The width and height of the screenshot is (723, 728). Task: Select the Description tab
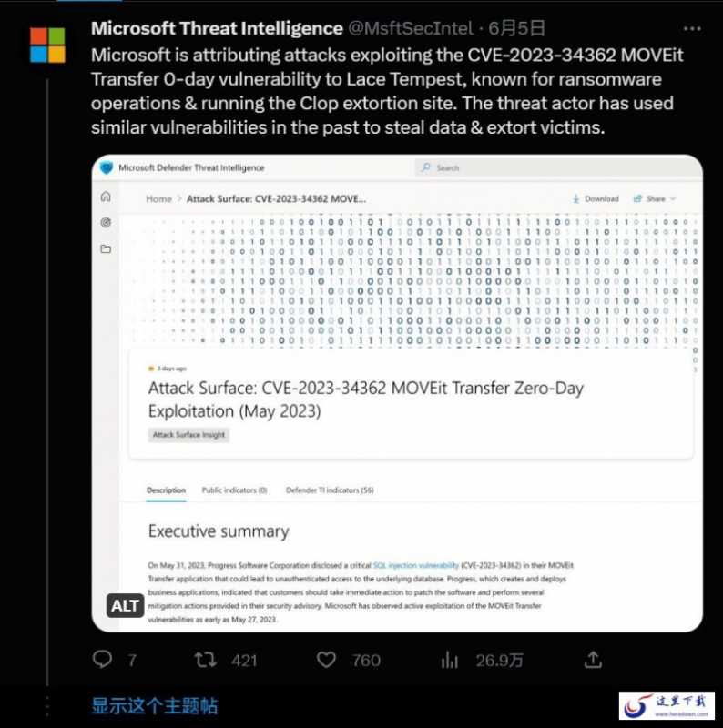[x=166, y=490]
